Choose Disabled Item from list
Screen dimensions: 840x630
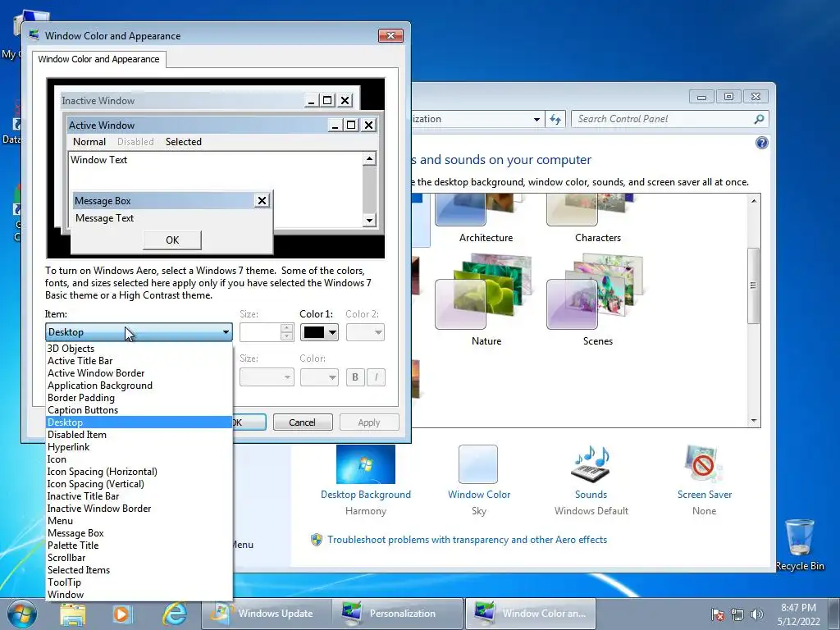click(139, 435)
